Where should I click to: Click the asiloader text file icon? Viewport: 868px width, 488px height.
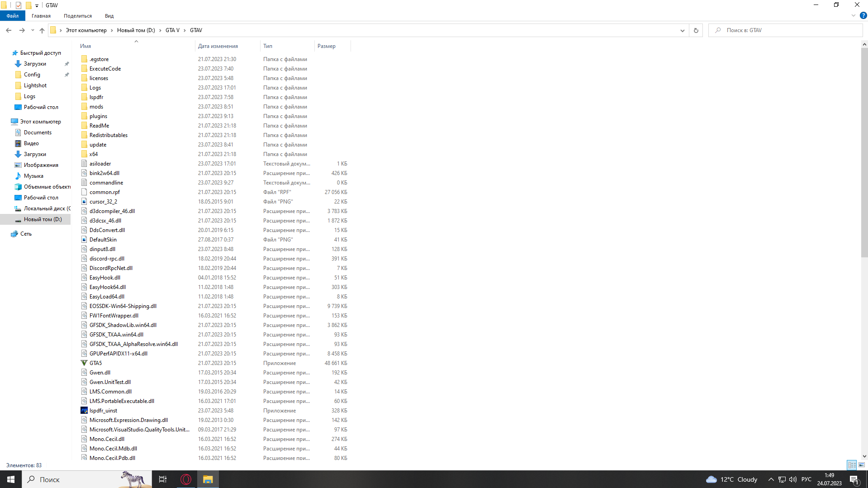[84, 163]
